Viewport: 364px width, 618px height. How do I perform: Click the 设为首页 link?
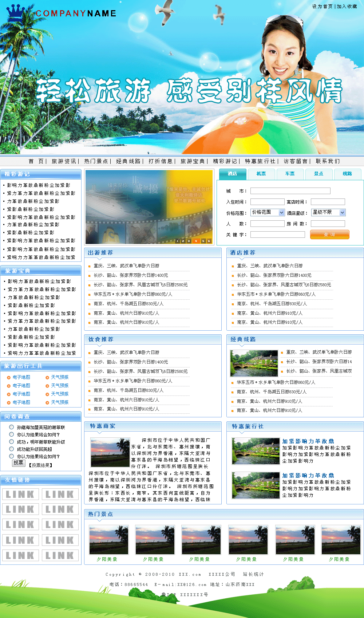(x=322, y=7)
